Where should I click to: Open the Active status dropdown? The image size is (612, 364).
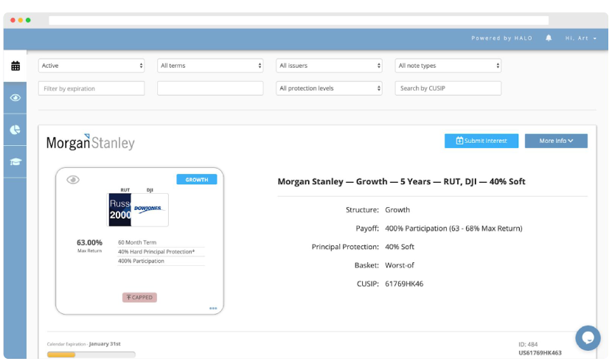point(91,66)
